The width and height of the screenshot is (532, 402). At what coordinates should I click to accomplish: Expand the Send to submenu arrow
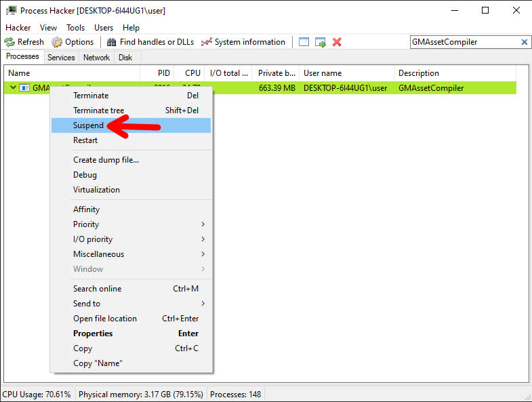[x=203, y=303]
